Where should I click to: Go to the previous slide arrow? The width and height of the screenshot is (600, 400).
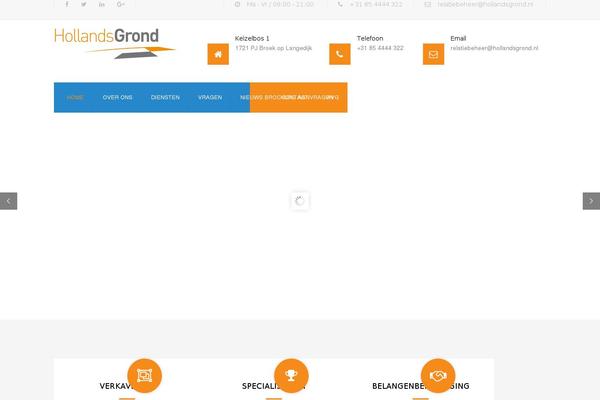(8, 201)
